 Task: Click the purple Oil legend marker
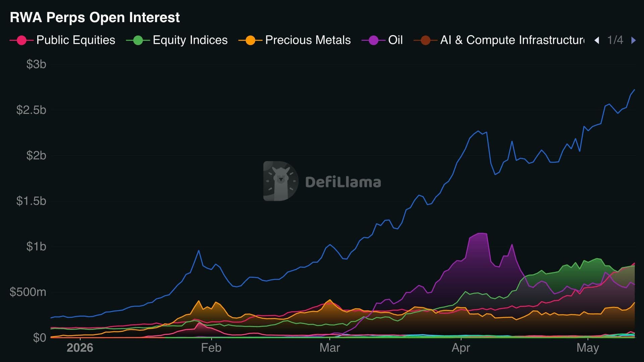point(373,41)
